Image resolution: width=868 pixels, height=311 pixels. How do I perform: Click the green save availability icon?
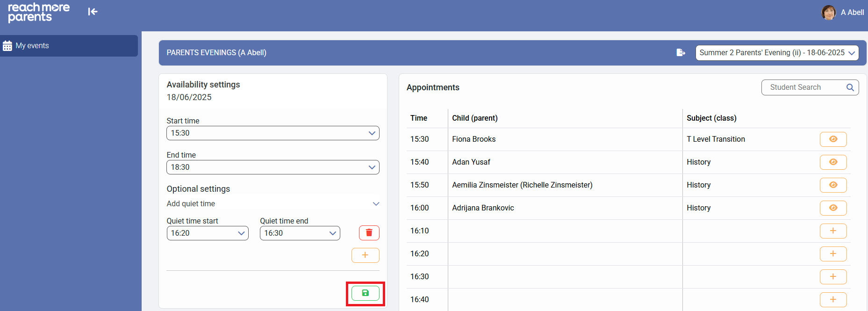point(365,293)
